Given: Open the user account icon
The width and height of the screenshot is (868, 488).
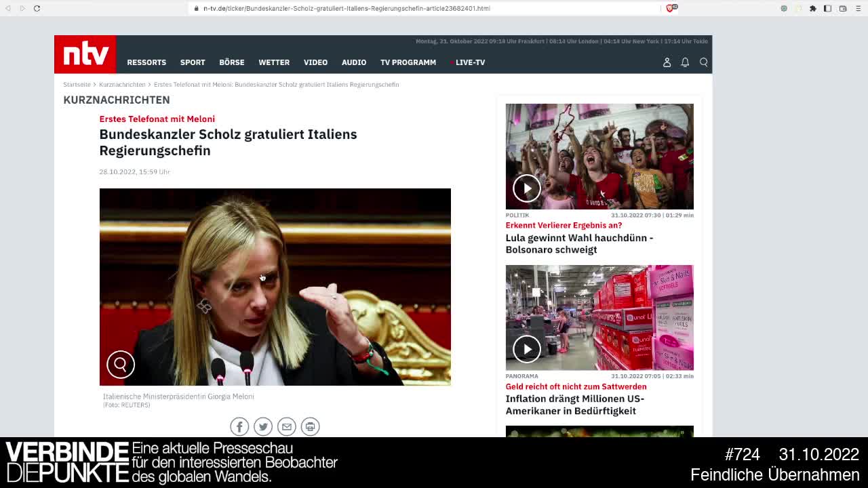Looking at the screenshot, I should (x=667, y=62).
